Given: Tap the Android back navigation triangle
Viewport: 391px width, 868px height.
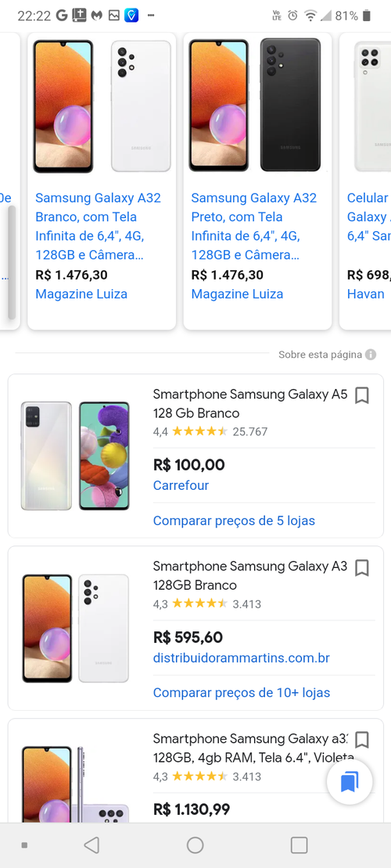Looking at the screenshot, I should click(91, 845).
